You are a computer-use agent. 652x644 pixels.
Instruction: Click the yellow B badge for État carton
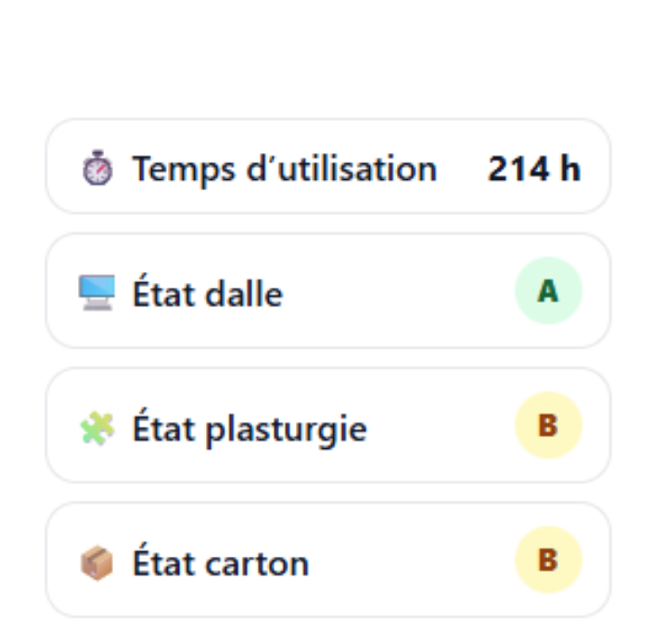tap(548, 560)
